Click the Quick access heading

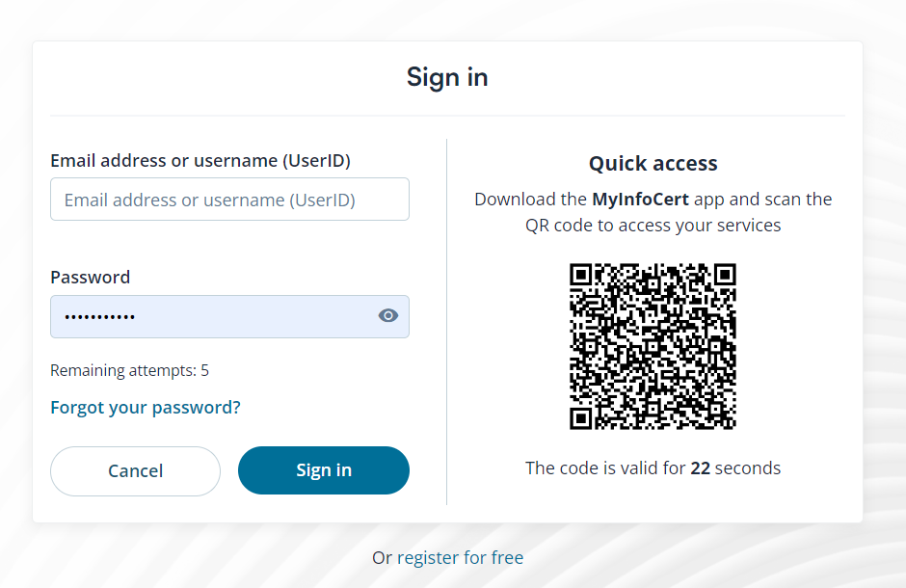point(653,164)
